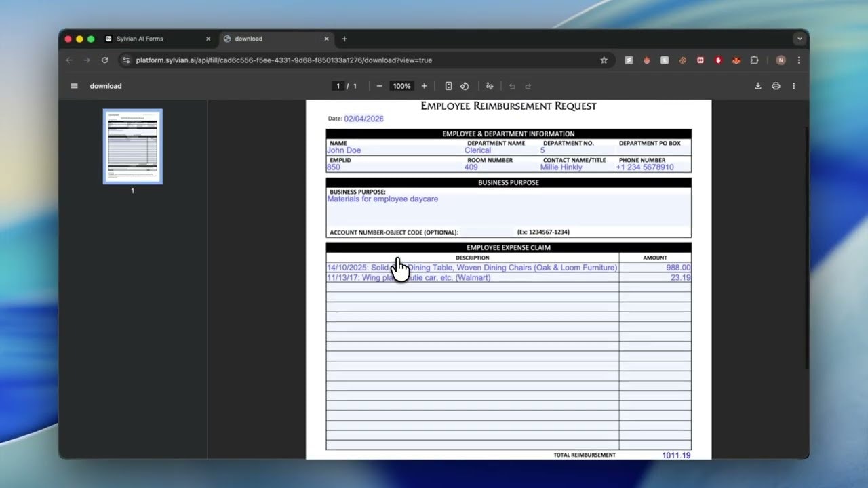Select the download tab

click(276, 39)
